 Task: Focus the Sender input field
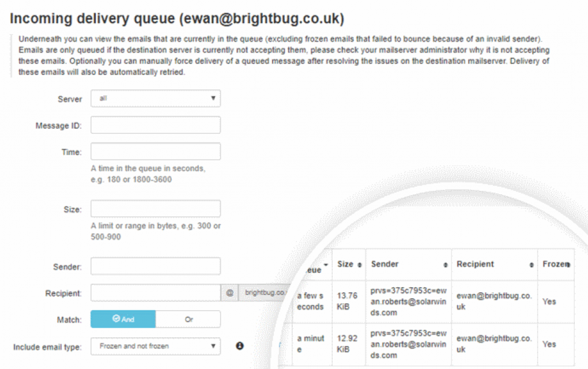click(156, 266)
